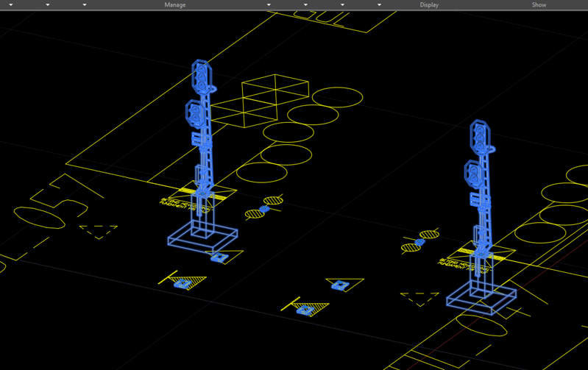Expand the dropdown arrow just left of Display

click(x=379, y=5)
